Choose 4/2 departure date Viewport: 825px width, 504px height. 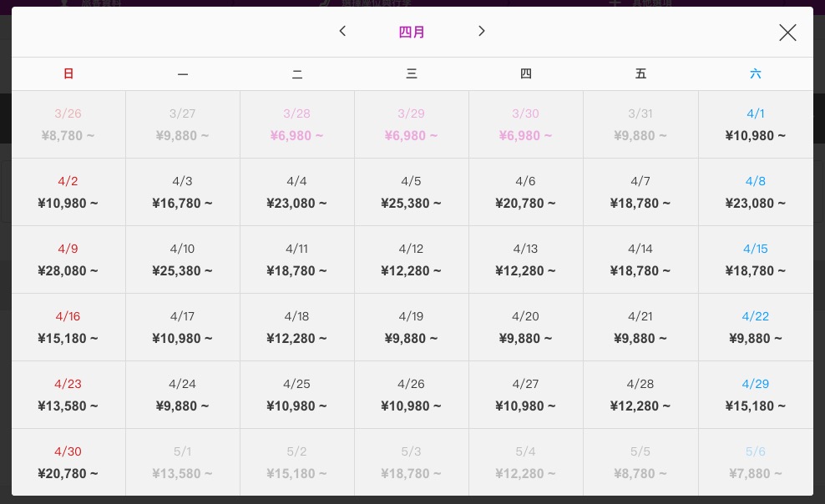(x=68, y=193)
